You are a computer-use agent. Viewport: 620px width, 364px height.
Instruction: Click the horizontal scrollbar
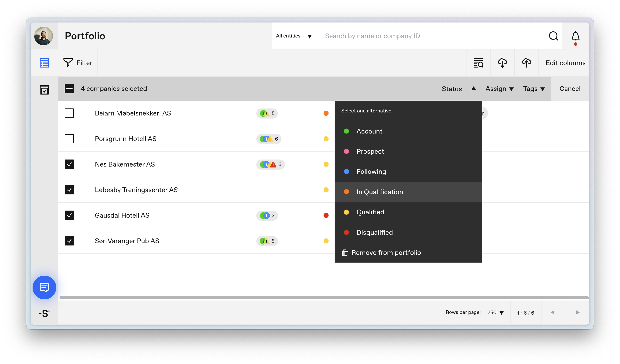coord(324,297)
